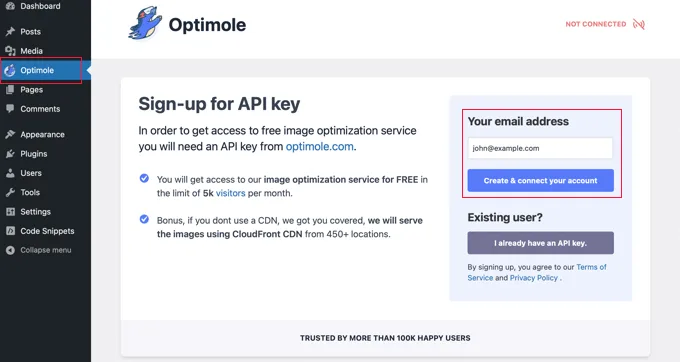Click the Dashboard gauge icon
The image size is (680, 362).
pyautogui.click(x=10, y=6)
